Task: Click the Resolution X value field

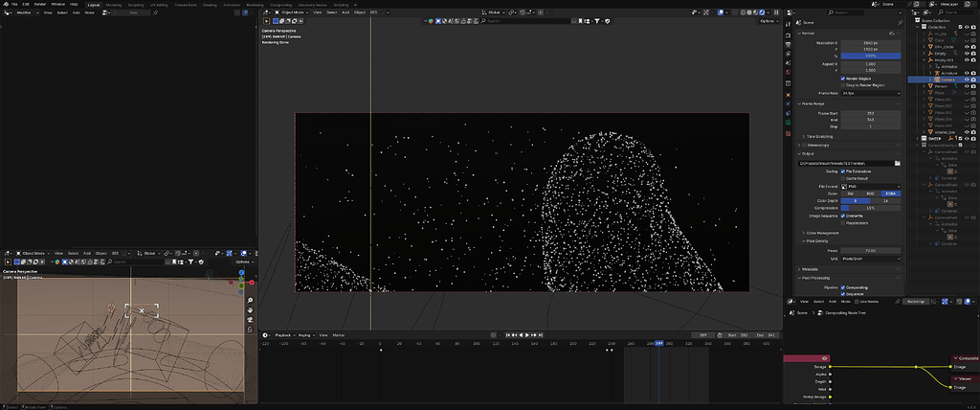Action: pyautogui.click(x=871, y=42)
